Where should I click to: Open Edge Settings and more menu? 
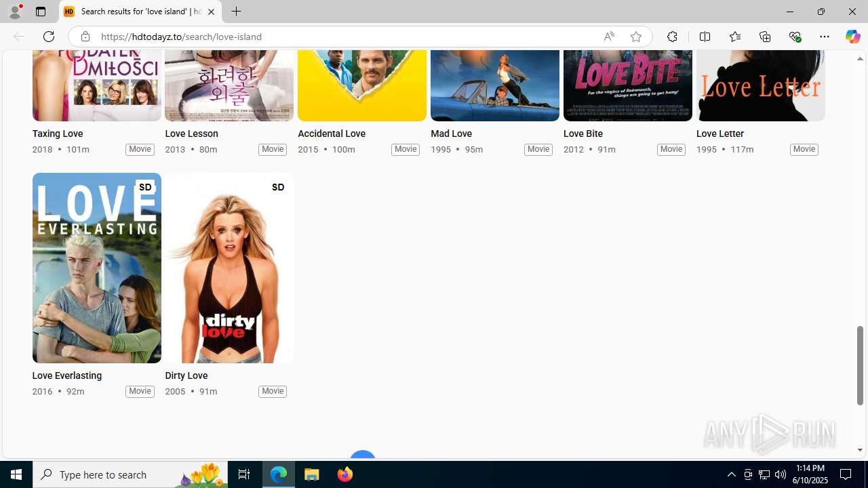(825, 37)
